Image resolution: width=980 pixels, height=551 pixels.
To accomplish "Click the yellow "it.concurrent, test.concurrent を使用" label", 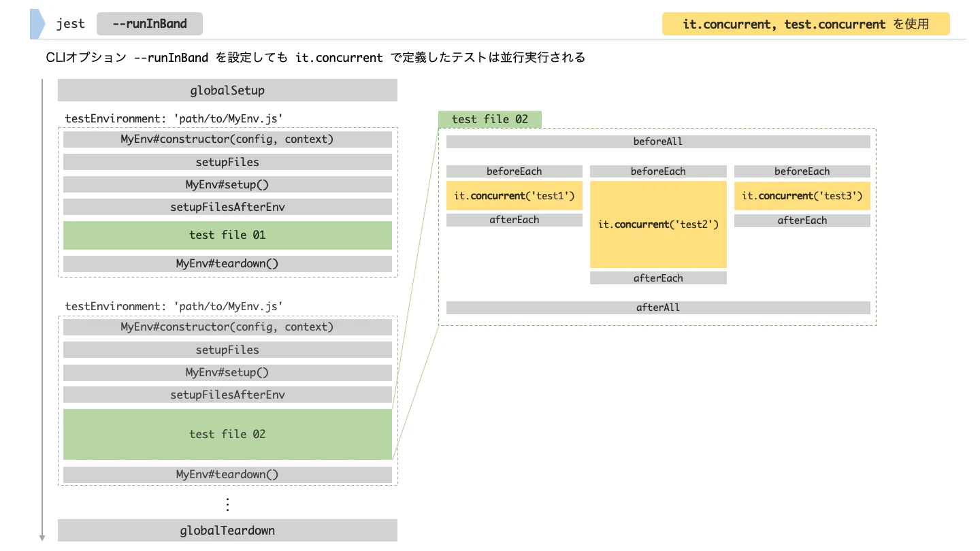I will pyautogui.click(x=806, y=24).
